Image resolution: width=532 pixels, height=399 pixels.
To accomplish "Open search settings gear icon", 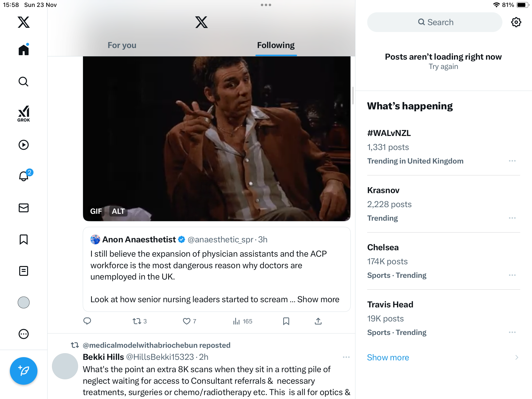I will [x=516, y=22].
